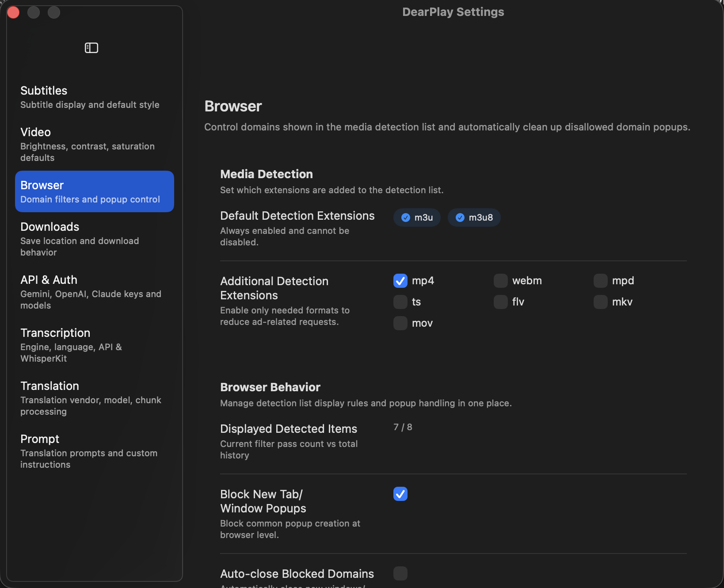Go to the Prompt settings section
This screenshot has width=724, height=588.
coord(95,451)
